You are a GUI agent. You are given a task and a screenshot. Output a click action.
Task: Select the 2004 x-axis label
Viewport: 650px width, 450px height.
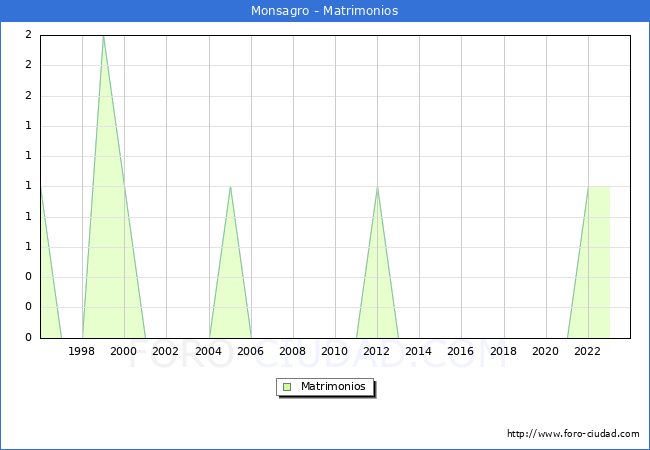(x=208, y=351)
